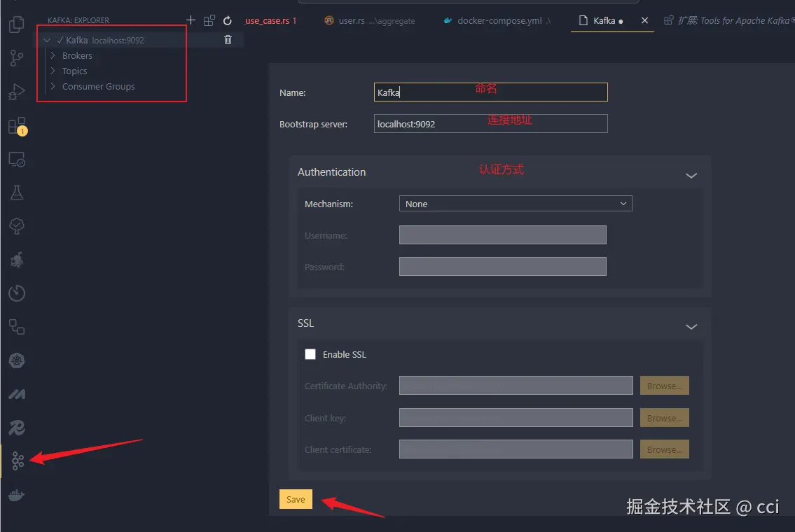Browse for Certificate Authority file

[664, 386]
